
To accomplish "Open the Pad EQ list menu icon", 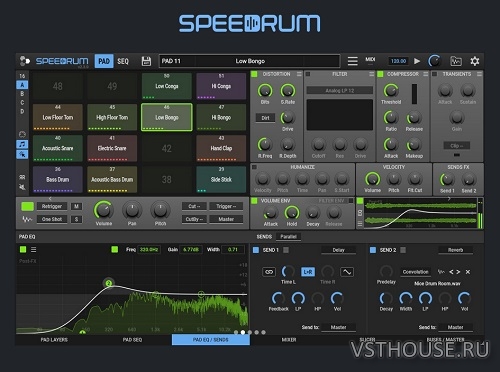I will pos(34,249).
